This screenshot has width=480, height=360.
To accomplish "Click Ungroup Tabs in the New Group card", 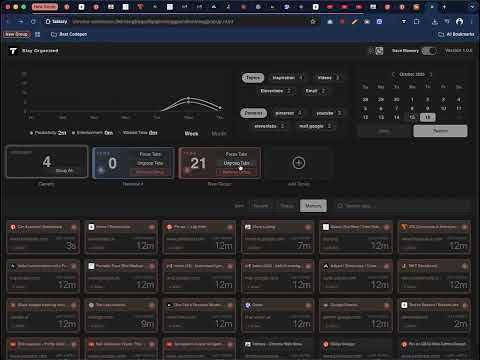I will pyautogui.click(x=236, y=163).
